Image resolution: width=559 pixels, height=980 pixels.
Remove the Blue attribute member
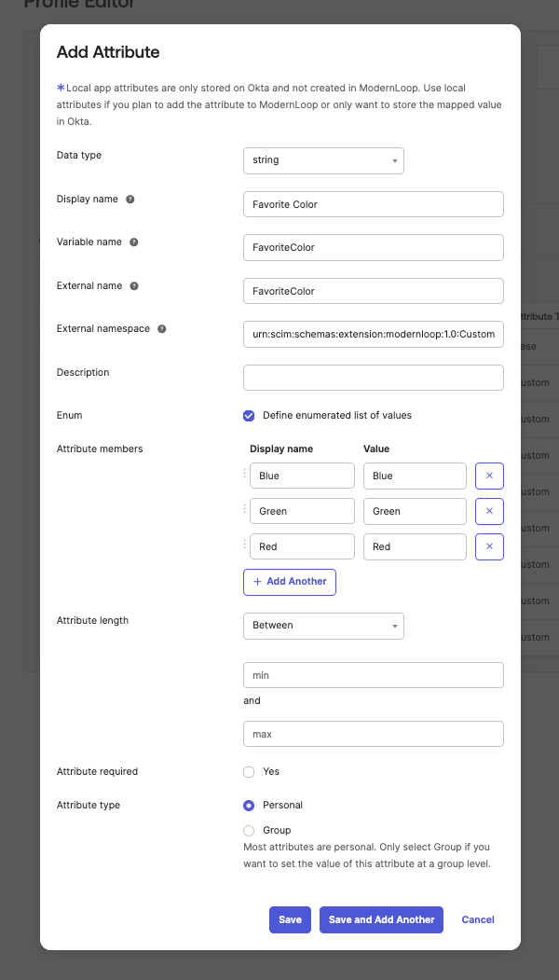click(490, 476)
